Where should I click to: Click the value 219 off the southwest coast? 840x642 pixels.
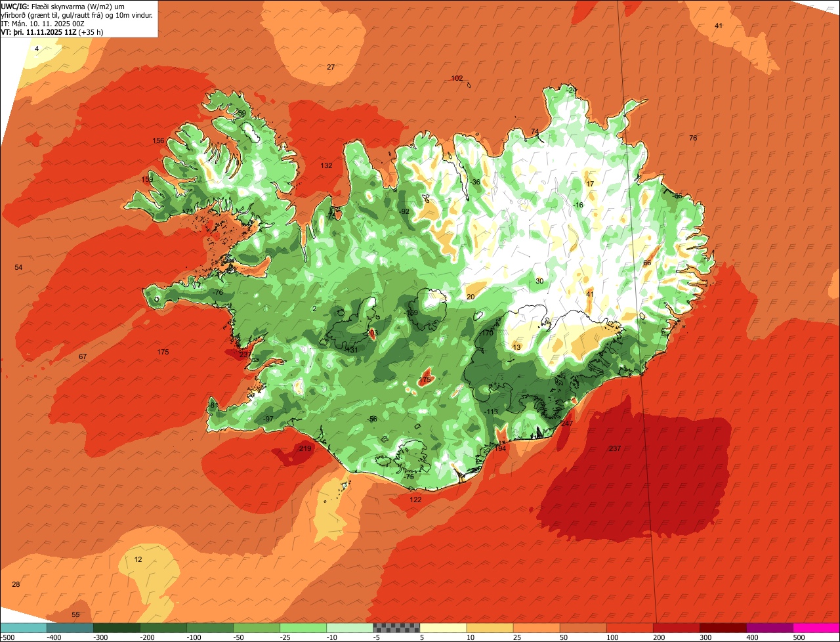click(305, 448)
